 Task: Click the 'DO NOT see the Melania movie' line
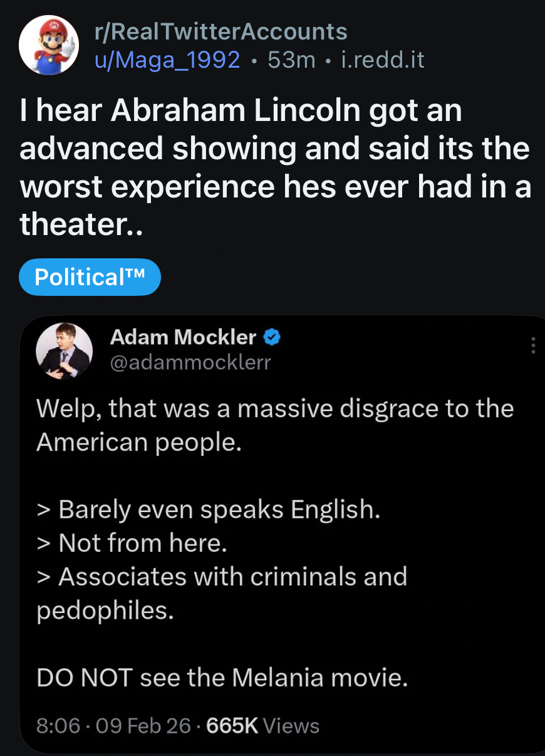[x=222, y=678]
